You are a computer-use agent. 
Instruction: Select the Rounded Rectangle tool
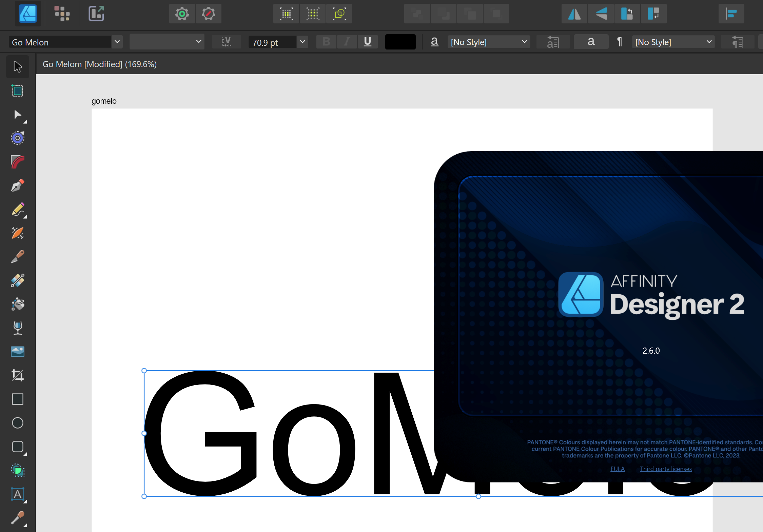(x=18, y=447)
